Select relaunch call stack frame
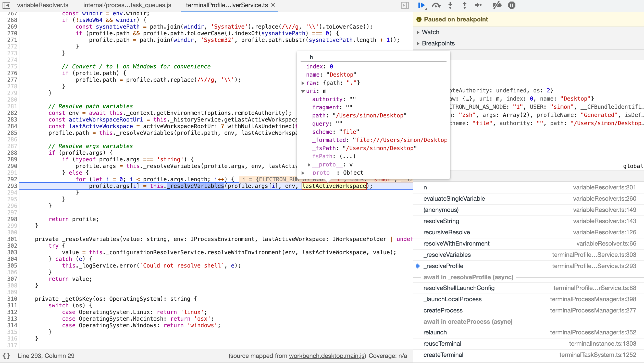 pos(529,332)
